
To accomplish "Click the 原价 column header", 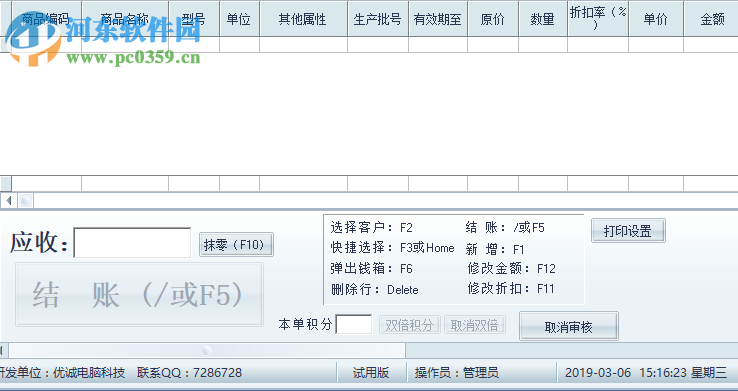I will [493, 18].
